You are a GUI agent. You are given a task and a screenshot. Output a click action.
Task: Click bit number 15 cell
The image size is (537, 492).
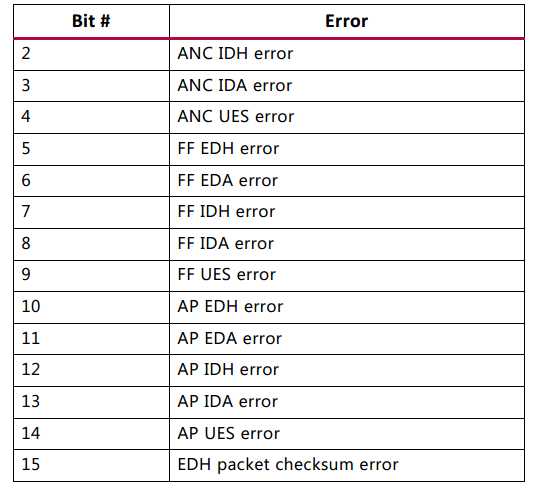coord(91,466)
